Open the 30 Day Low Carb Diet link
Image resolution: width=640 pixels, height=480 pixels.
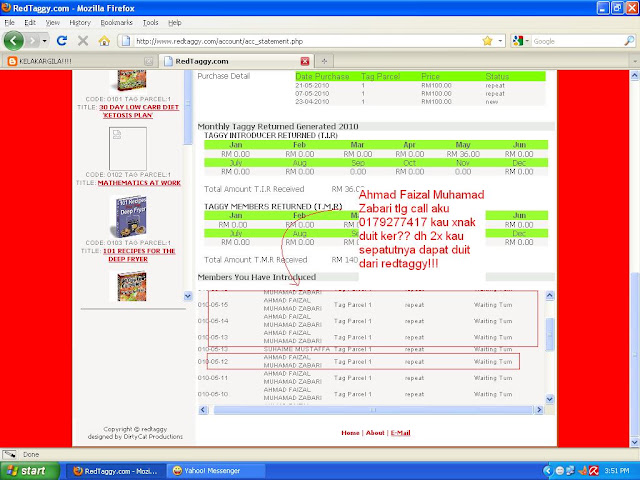coord(139,111)
